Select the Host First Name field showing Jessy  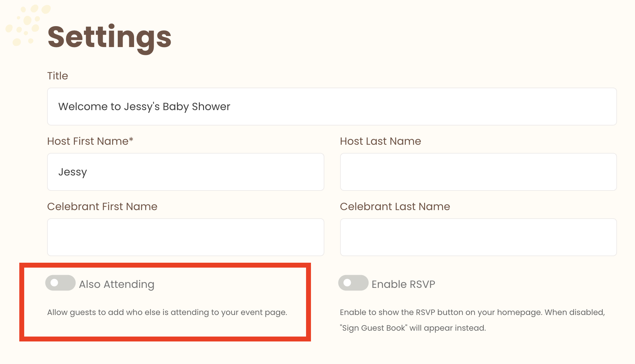click(185, 172)
